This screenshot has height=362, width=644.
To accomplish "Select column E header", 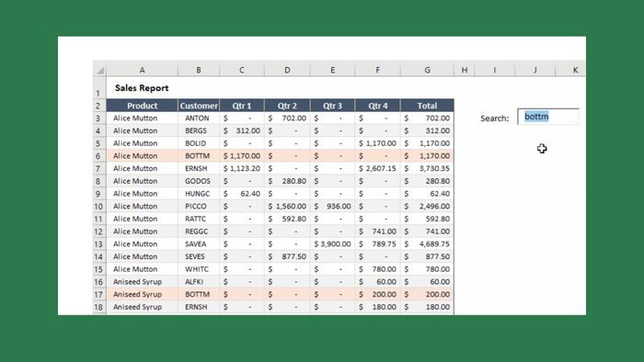I will (332, 70).
